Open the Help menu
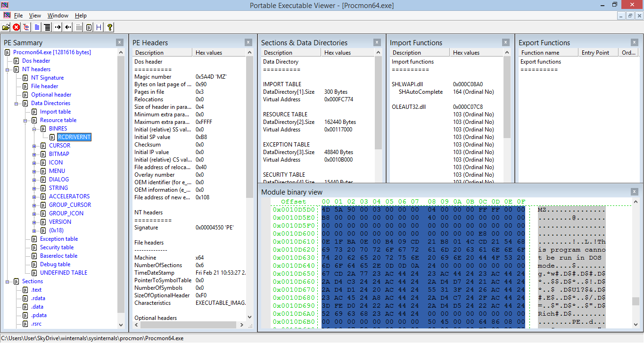The width and height of the screenshot is (644, 343). [81, 16]
